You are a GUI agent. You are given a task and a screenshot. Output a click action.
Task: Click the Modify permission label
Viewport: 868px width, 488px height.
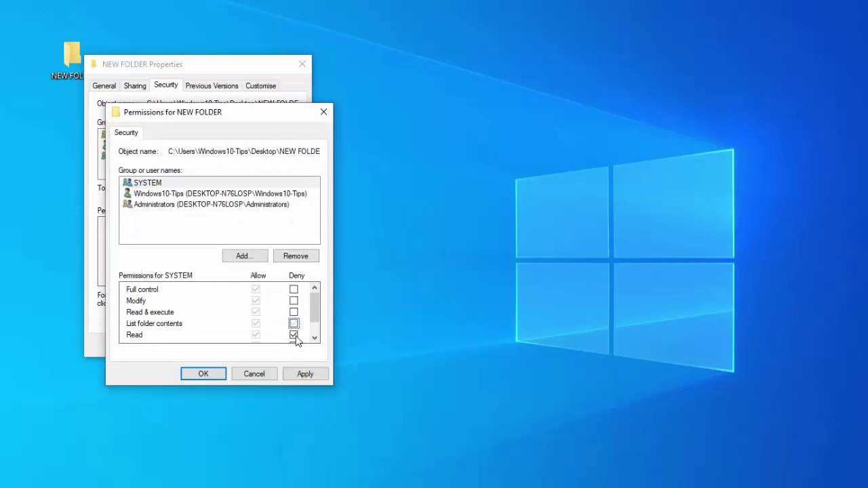(136, 301)
